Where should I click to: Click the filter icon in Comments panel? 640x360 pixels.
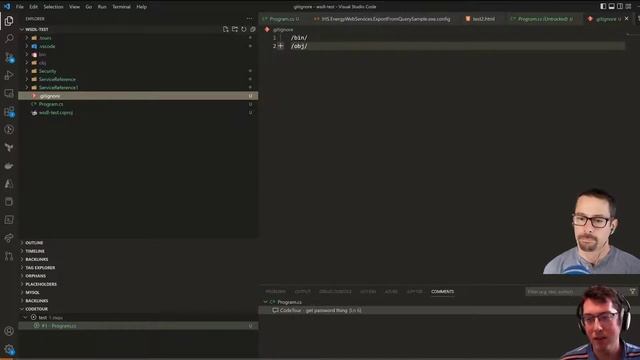point(632,291)
